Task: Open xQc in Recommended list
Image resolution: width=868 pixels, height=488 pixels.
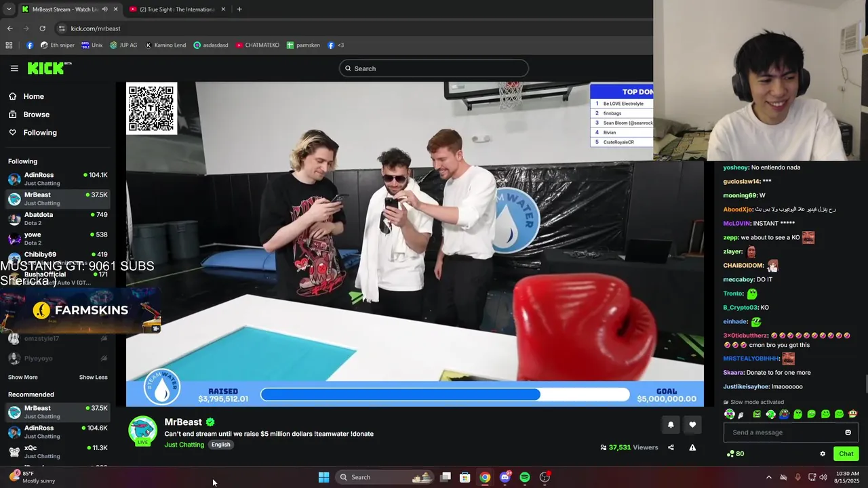Action: (x=58, y=451)
